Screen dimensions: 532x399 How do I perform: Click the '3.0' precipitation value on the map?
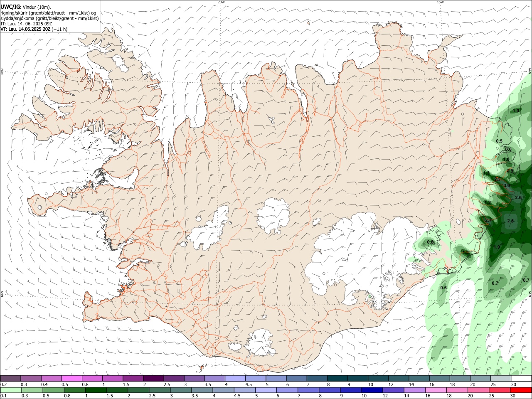[507, 185]
